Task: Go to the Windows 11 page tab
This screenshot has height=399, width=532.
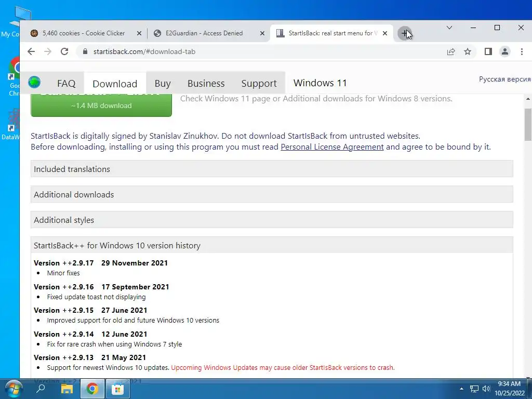Action: (x=320, y=83)
